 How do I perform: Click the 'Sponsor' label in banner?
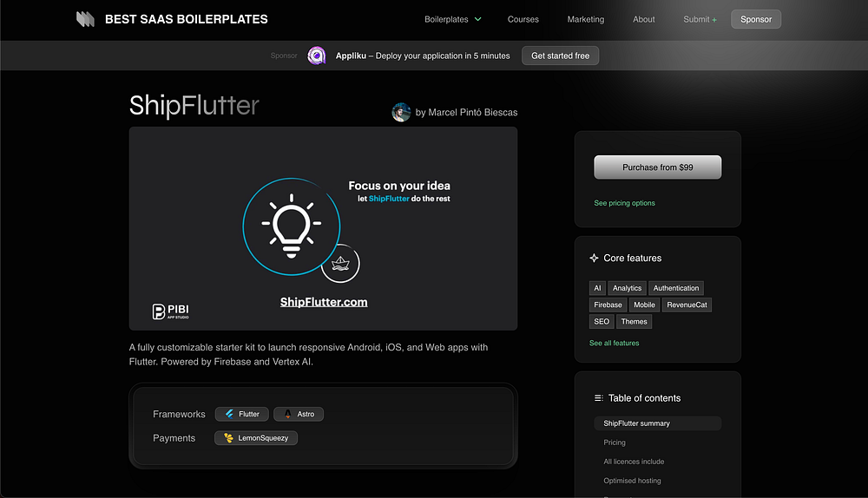(284, 56)
